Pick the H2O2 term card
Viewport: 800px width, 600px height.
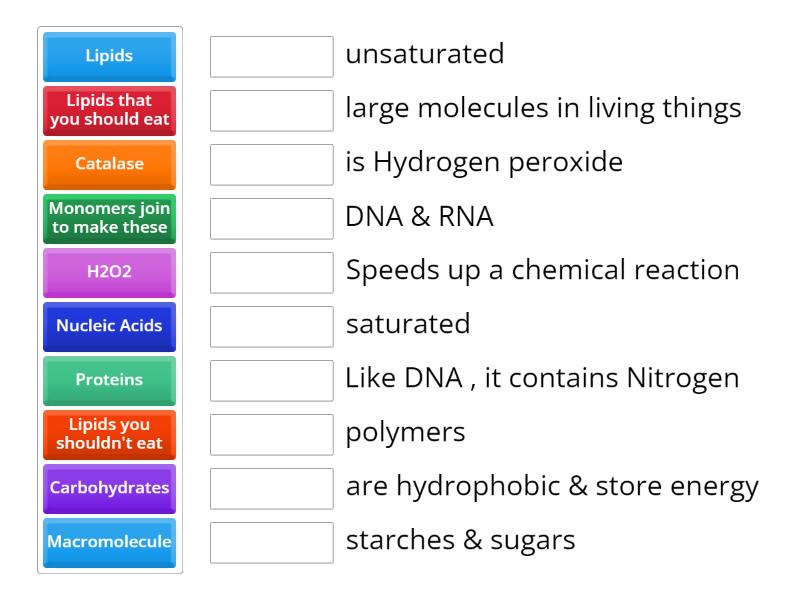click(109, 272)
